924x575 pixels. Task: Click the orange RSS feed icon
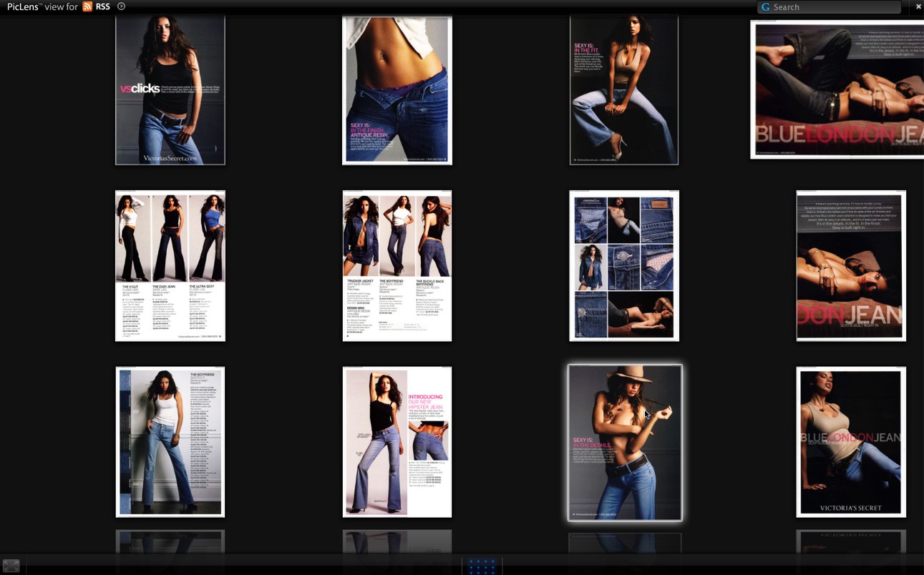(87, 6)
